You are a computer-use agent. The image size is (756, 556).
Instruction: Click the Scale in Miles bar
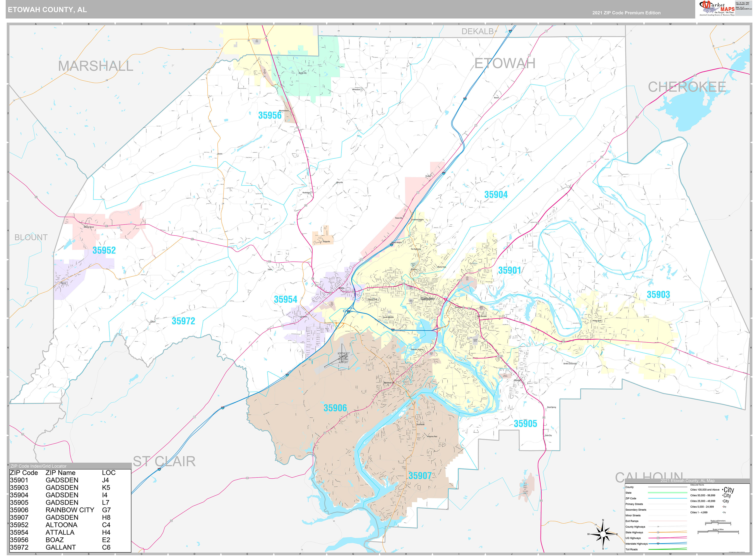718,531
